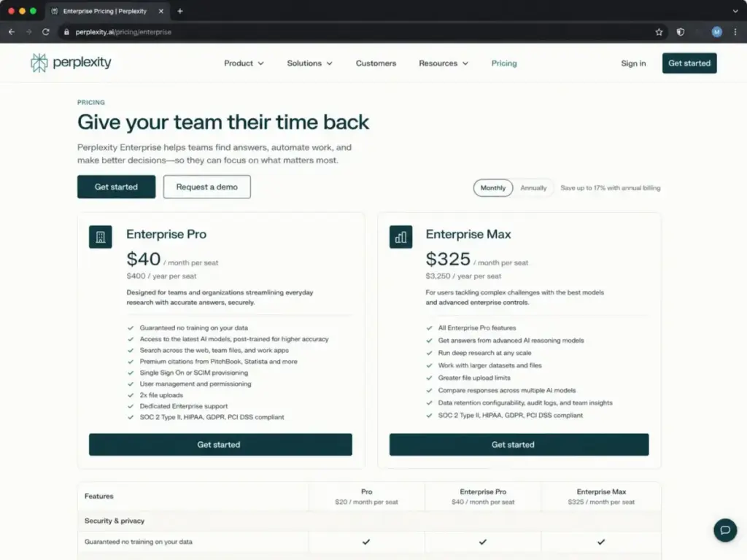Go back to the previous page
The width and height of the screenshot is (747, 560).
[12, 32]
